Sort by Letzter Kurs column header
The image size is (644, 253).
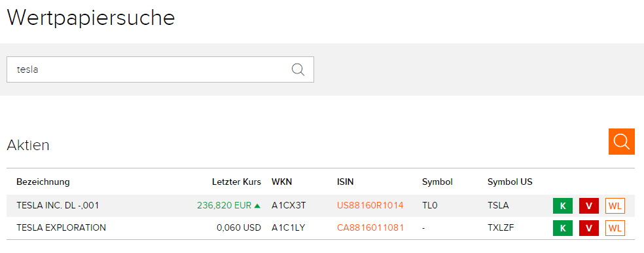(x=236, y=182)
